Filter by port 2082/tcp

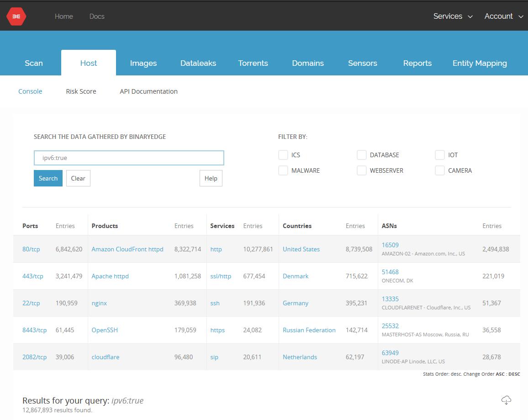click(34, 357)
